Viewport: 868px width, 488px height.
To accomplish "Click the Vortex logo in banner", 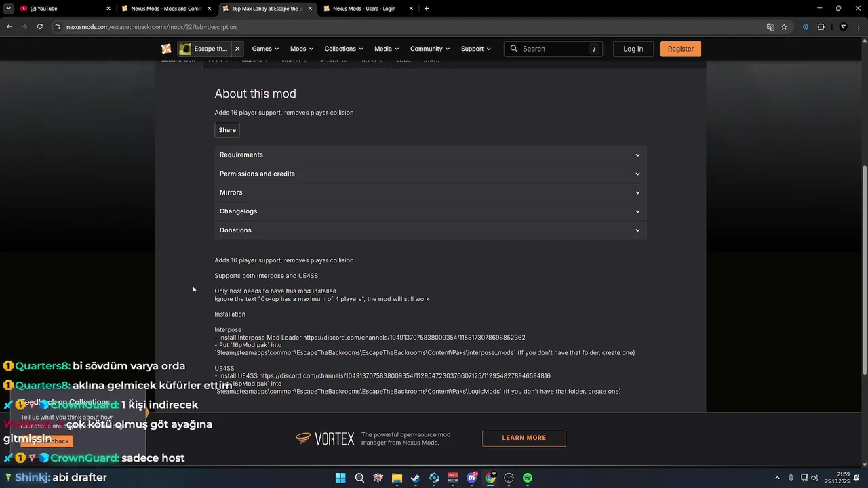I will point(325,439).
